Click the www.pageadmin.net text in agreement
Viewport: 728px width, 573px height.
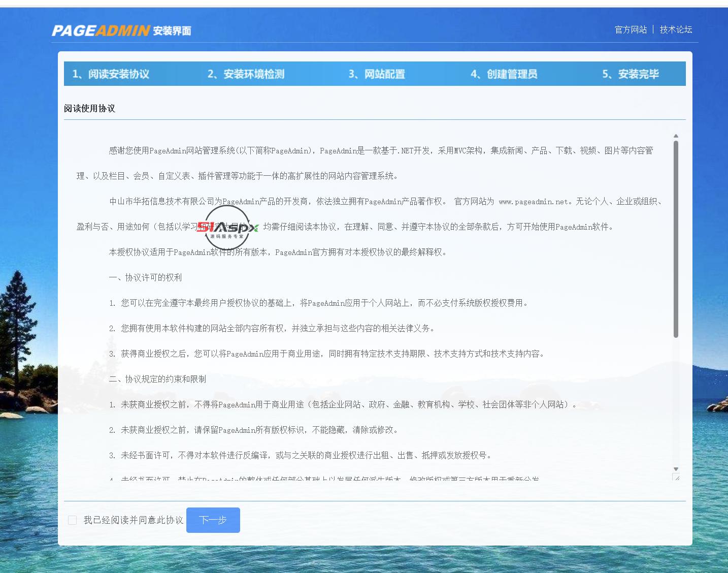(x=533, y=202)
